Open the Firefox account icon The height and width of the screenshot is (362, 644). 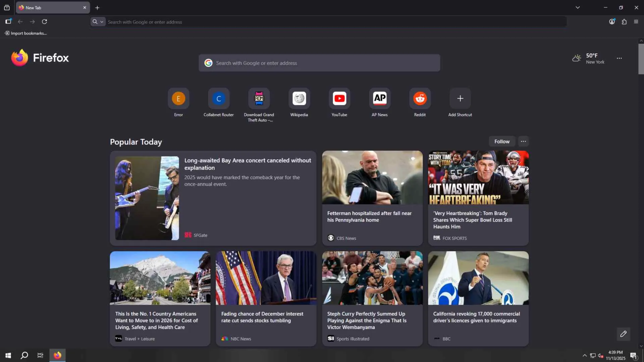(612, 22)
